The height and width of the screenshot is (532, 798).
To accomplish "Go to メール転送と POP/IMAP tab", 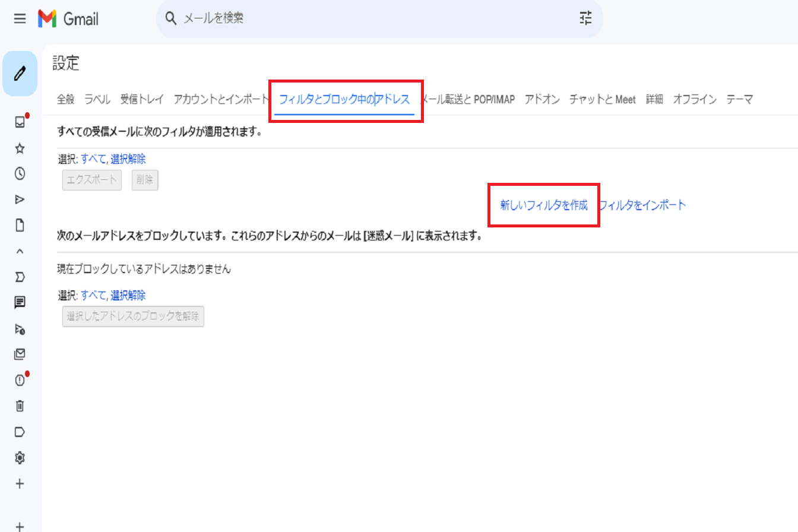I will click(468, 100).
